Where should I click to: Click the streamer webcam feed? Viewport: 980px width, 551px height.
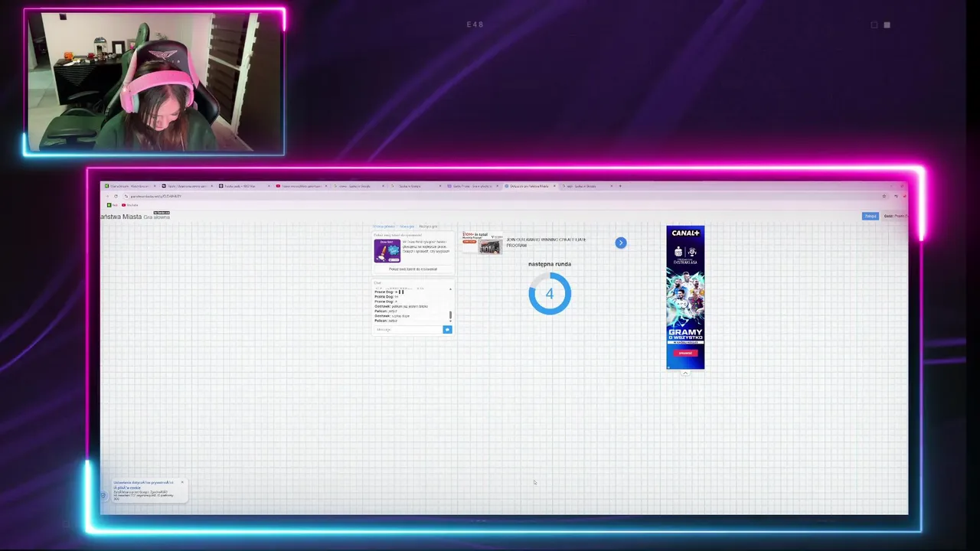click(155, 80)
